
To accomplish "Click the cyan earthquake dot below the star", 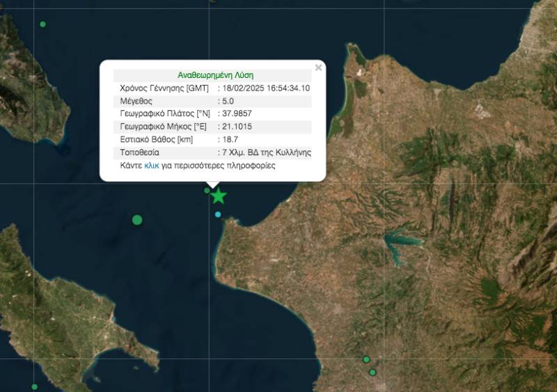I will click(x=218, y=214).
